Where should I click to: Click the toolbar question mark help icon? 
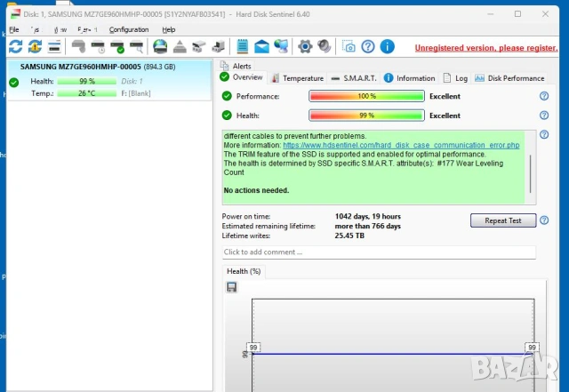tap(368, 46)
